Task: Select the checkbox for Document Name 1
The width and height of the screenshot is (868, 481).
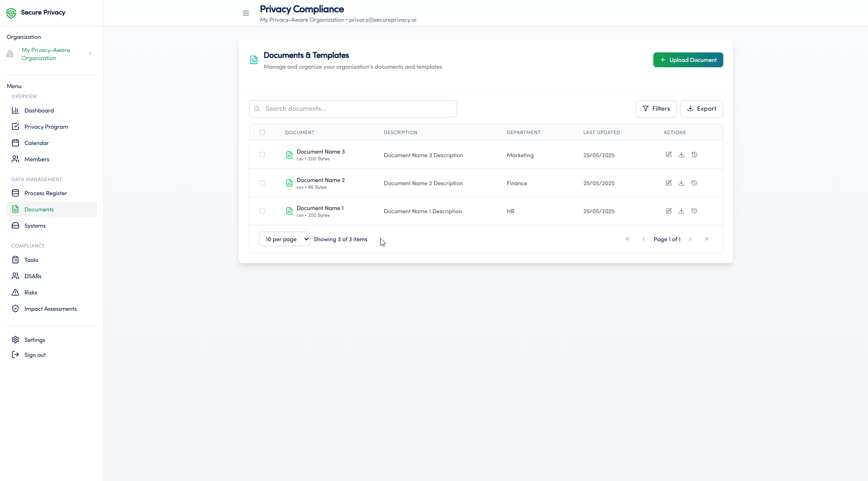Action: [262, 211]
